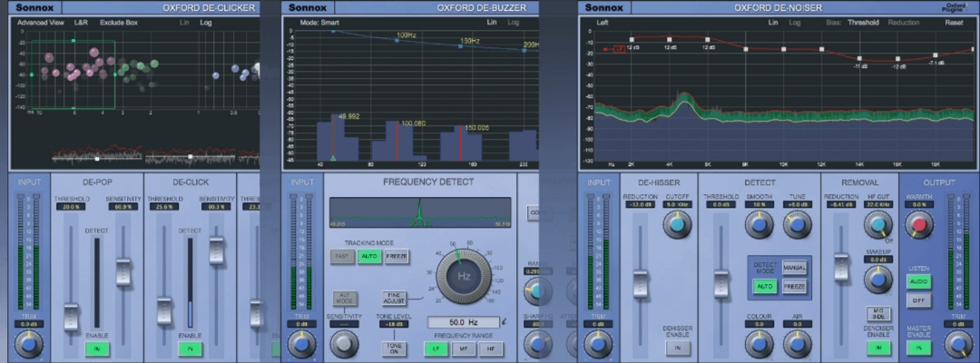980x363 pixels.
Task: Click the De-Click Sensitivity fader
Action: coord(216,250)
